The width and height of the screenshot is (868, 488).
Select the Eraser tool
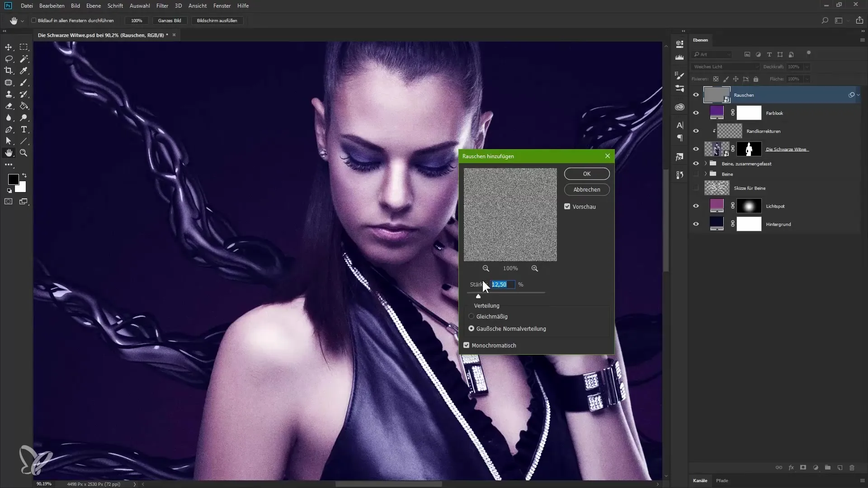[9, 106]
